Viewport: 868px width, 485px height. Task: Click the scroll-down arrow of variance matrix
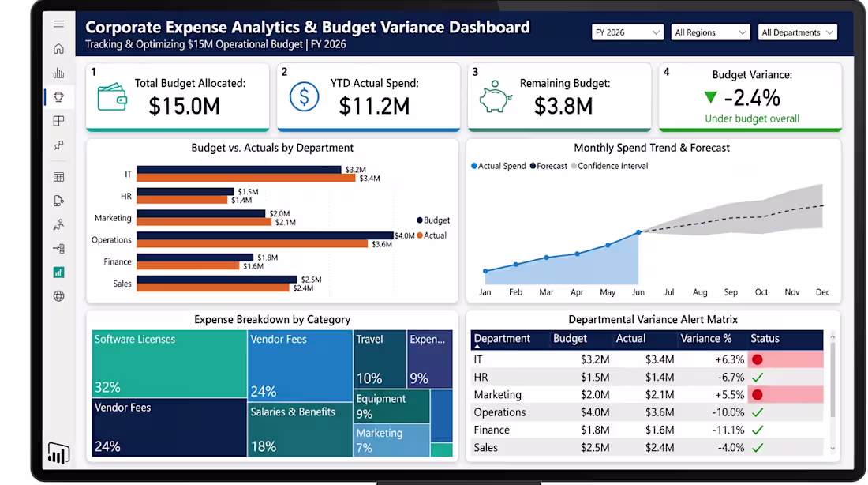(832, 449)
